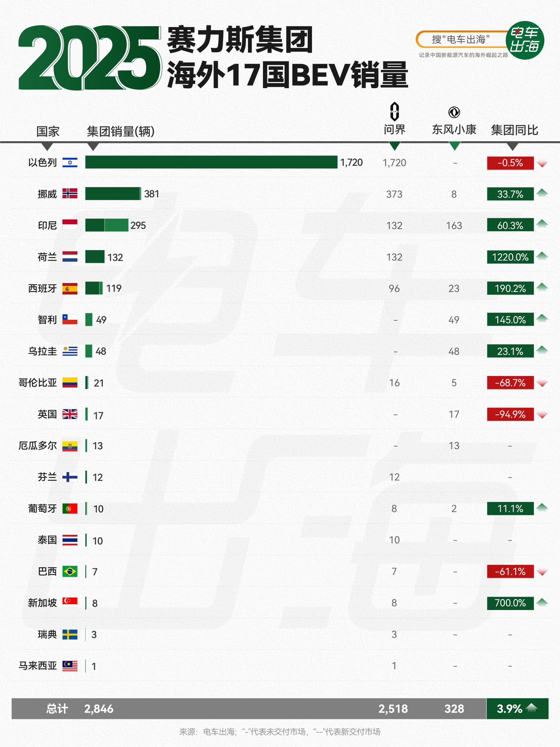The height and width of the screenshot is (747, 560).
Task: Click the 搜"电车出海" search pill
Action: coord(460,40)
